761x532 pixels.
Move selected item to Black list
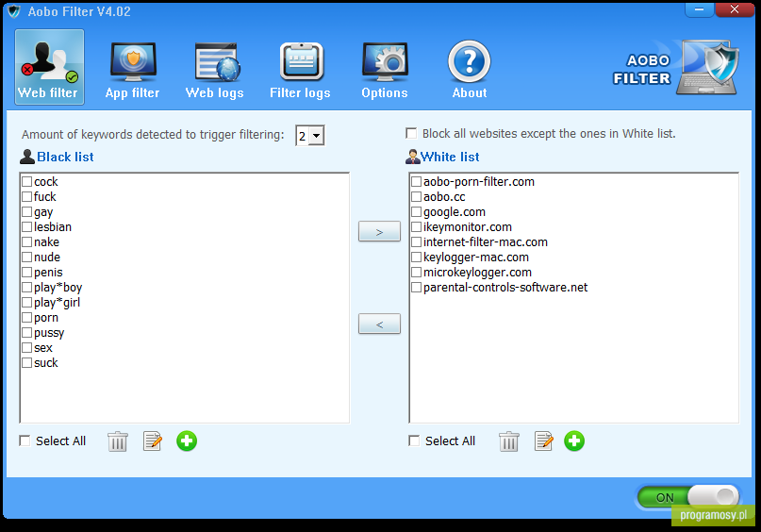[379, 324]
